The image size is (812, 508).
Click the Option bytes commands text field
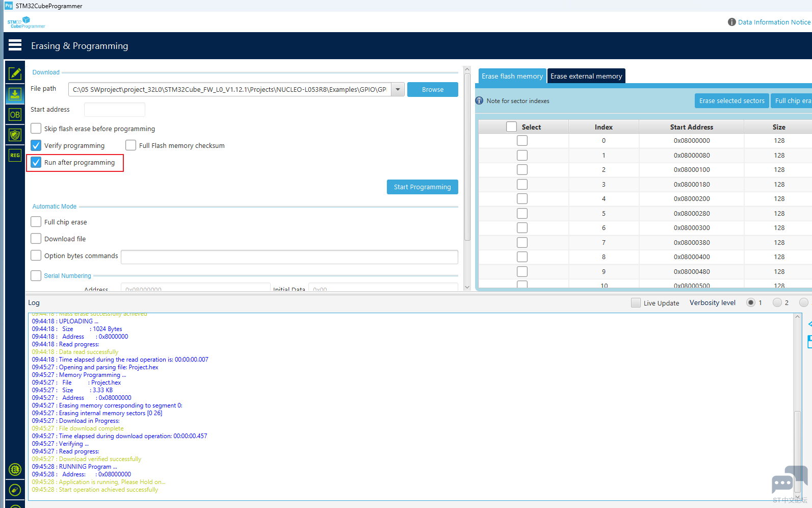tap(290, 257)
